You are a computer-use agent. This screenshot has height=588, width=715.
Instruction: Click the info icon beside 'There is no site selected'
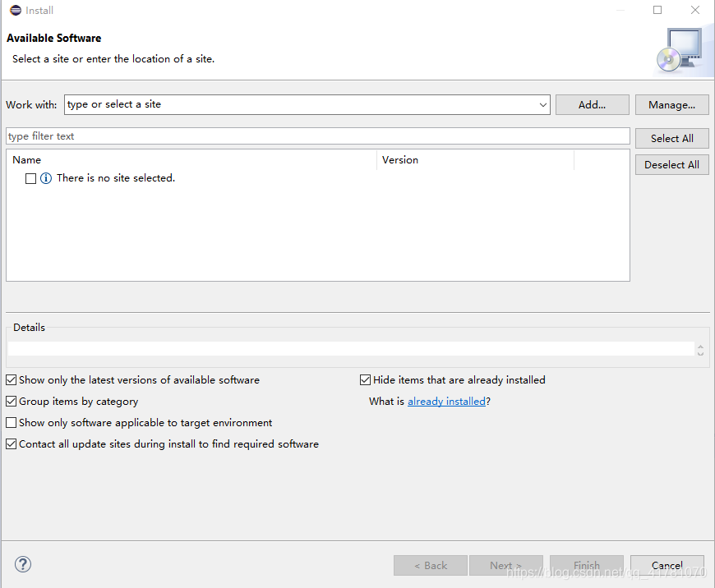[46, 178]
